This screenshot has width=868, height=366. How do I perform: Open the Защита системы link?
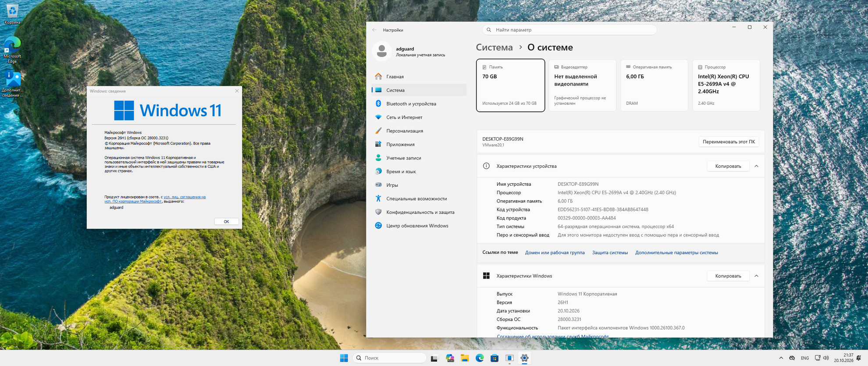[x=610, y=252]
